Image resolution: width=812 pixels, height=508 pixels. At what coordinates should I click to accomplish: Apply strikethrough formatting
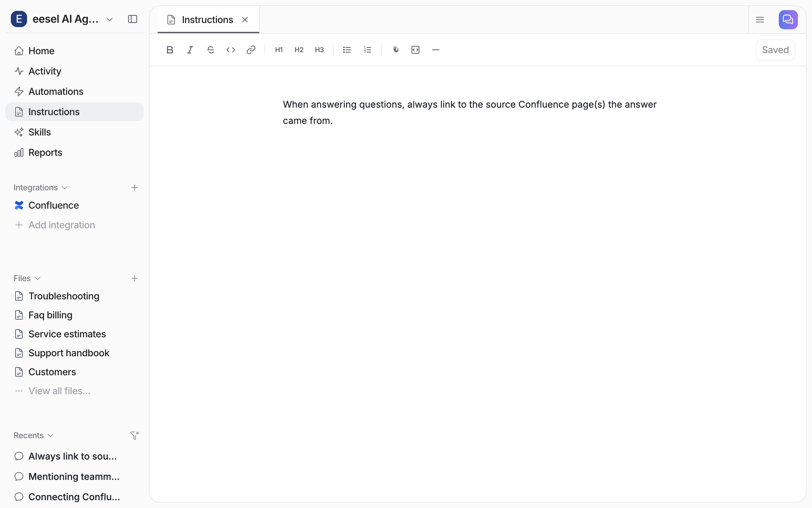(210, 50)
